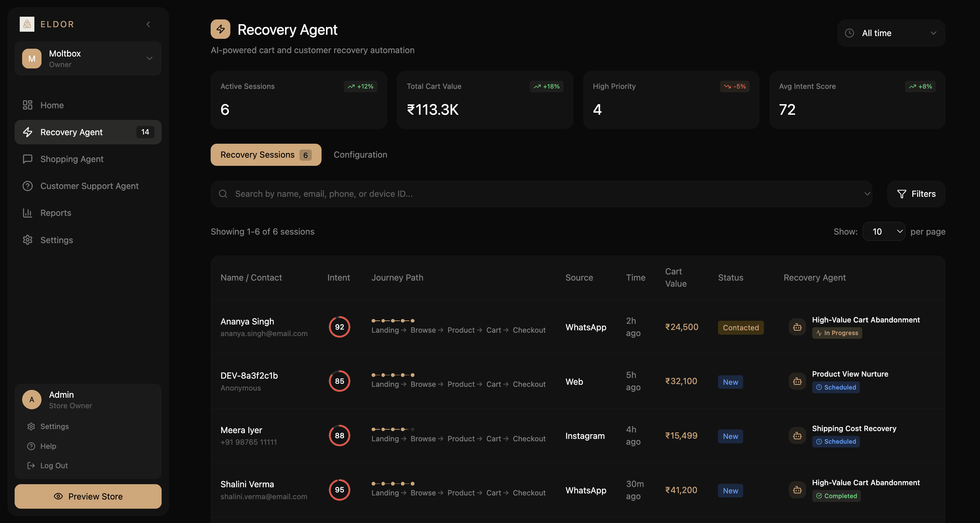Viewport: 980px width, 523px height.
Task: Click the intent score ring showing 92
Action: pos(339,327)
